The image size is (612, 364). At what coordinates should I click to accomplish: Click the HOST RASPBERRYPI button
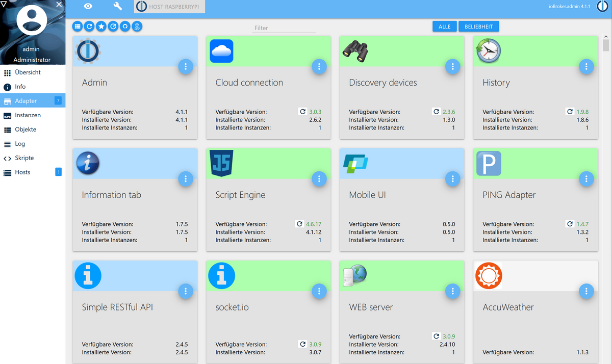pos(170,7)
